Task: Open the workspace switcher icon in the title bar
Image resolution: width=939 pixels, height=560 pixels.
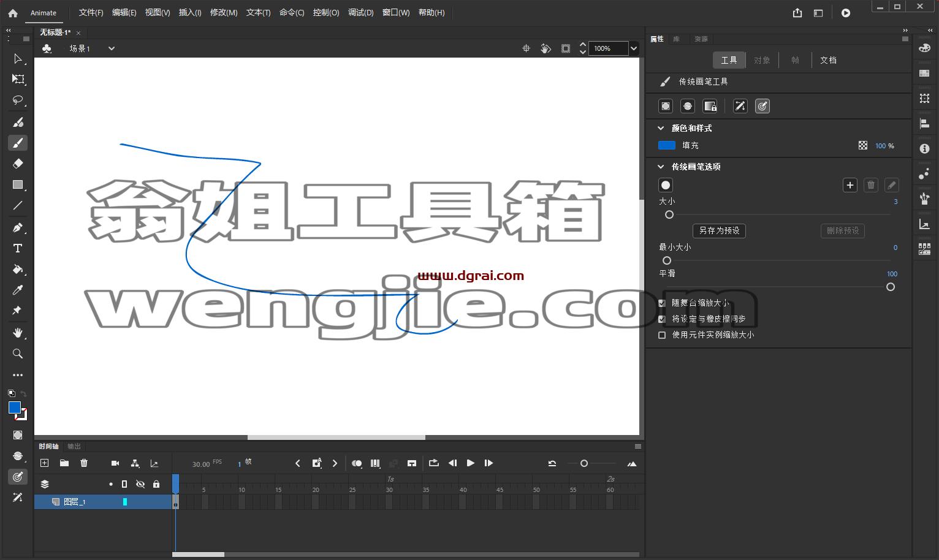Action: 818,13
